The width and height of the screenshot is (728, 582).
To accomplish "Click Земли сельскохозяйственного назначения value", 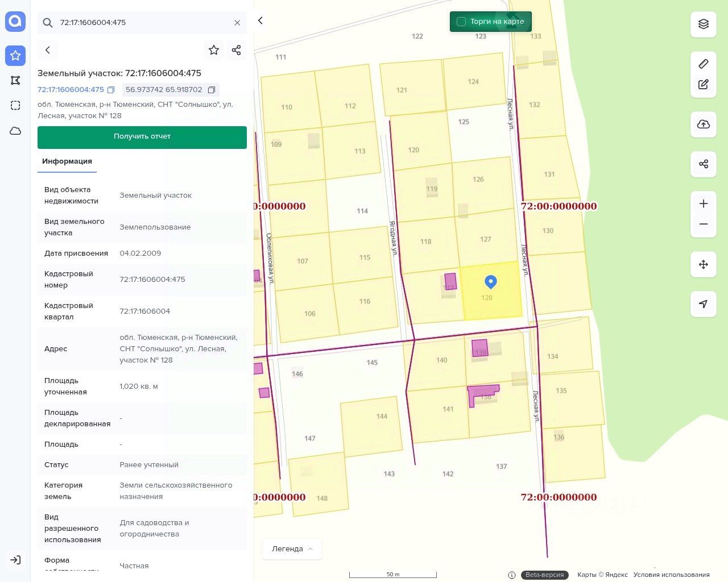I will click(176, 491).
